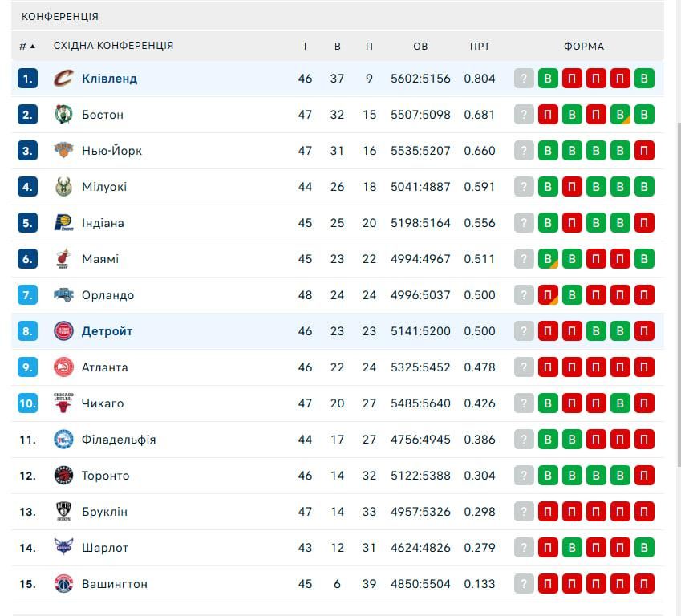Click the Washington Wizards logo icon
The image size is (681, 616).
(x=63, y=584)
